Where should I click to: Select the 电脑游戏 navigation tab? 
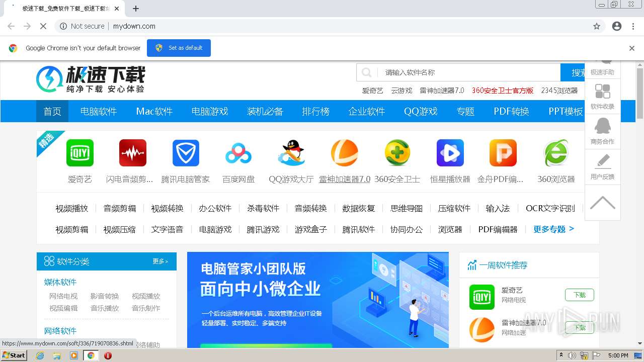[210, 111]
